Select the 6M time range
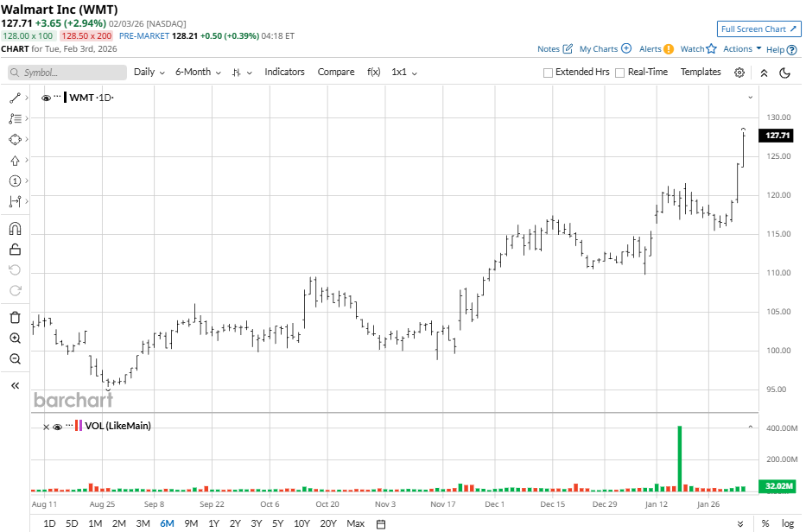806x532 pixels. (x=167, y=523)
